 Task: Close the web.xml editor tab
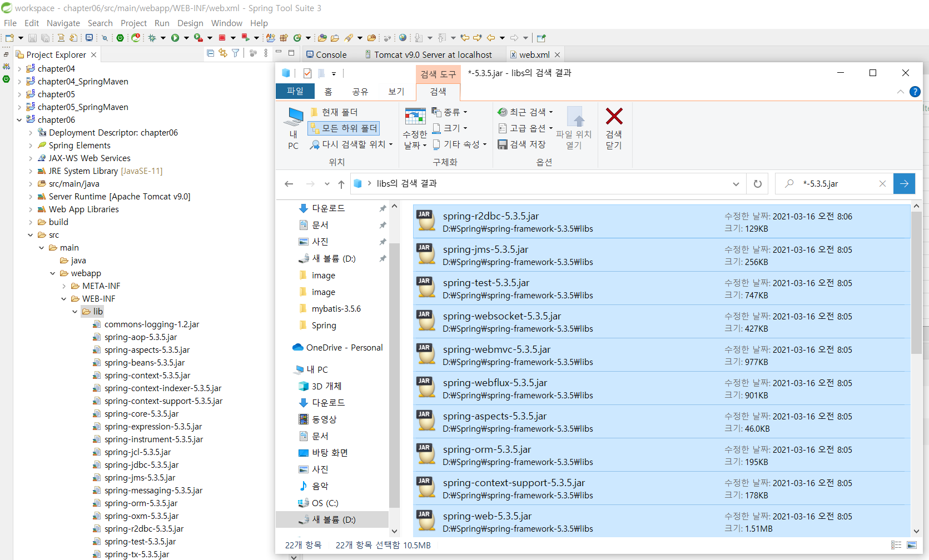[557, 54]
